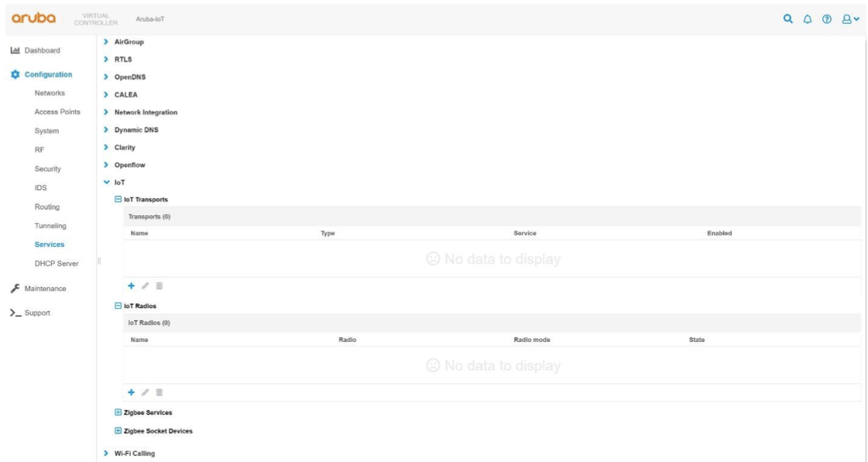
Task: Click the edit pencil under IoT Transports
Action: coord(145,286)
